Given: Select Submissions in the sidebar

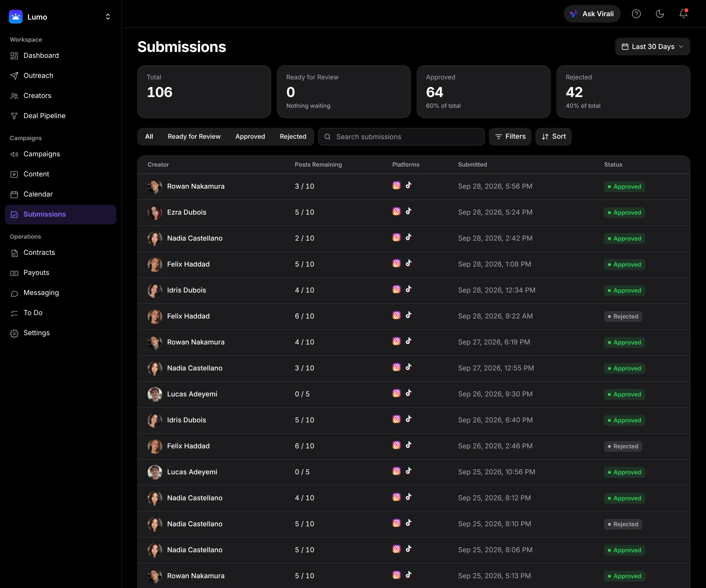Looking at the screenshot, I should tap(61, 214).
